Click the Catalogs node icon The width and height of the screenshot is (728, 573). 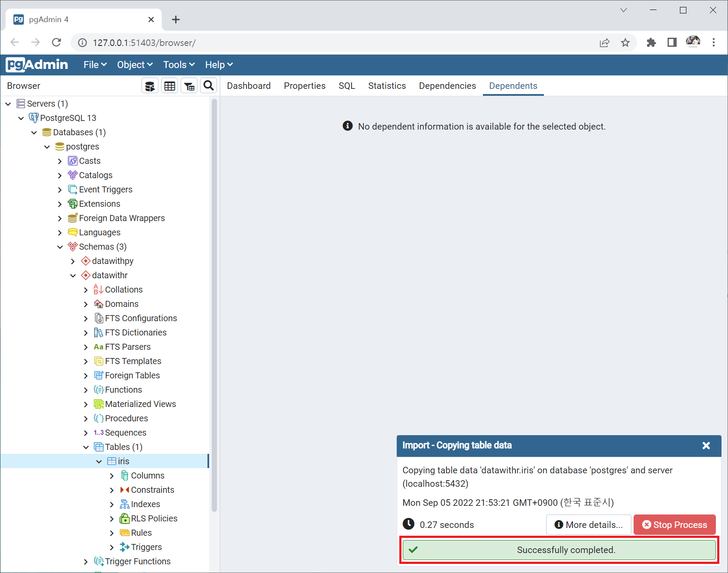click(x=73, y=175)
